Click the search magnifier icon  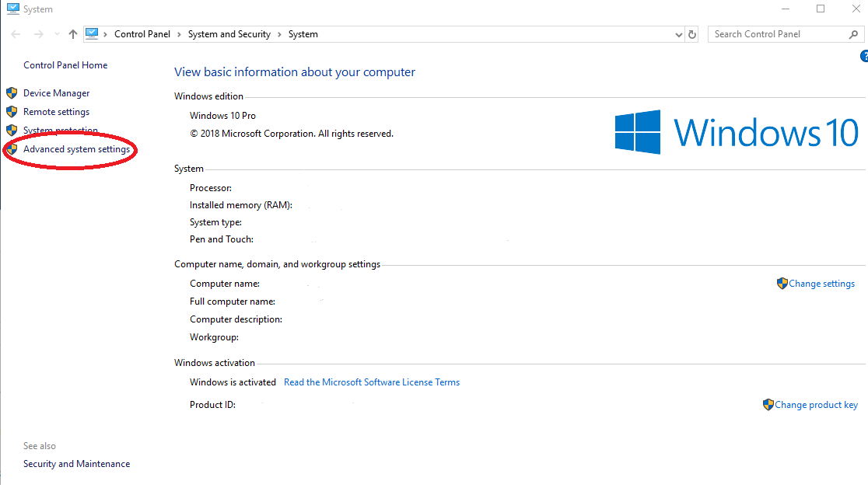coord(853,34)
